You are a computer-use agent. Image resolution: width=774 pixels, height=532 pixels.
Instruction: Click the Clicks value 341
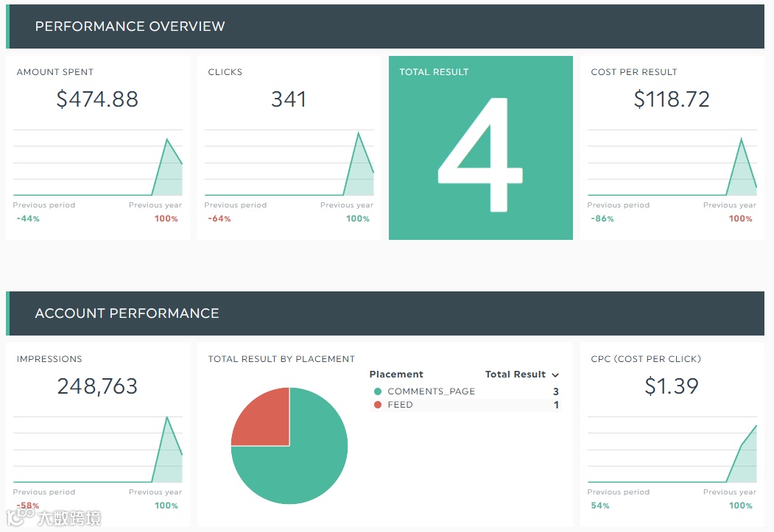(289, 99)
